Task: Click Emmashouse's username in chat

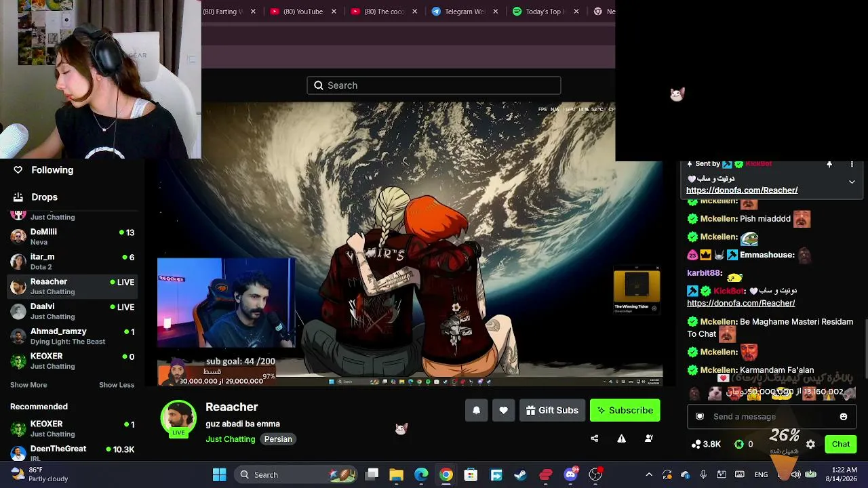Action: (767, 255)
